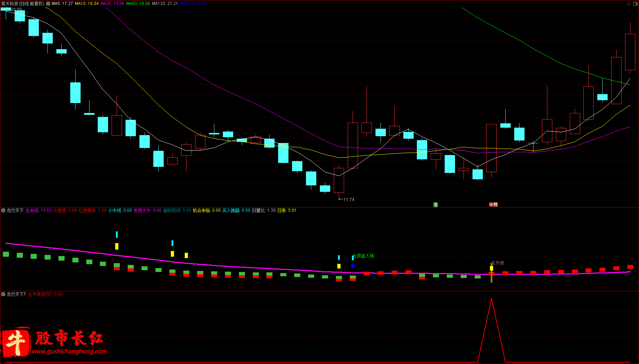Viewport: 639px width, 364px height.
Task: Click the 主升浪 signal label
Action: 497,263
